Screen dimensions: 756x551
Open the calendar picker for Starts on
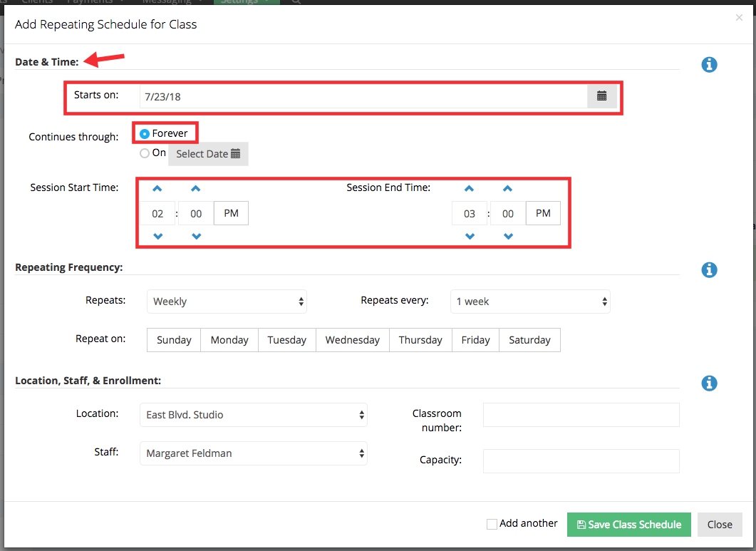(x=602, y=95)
